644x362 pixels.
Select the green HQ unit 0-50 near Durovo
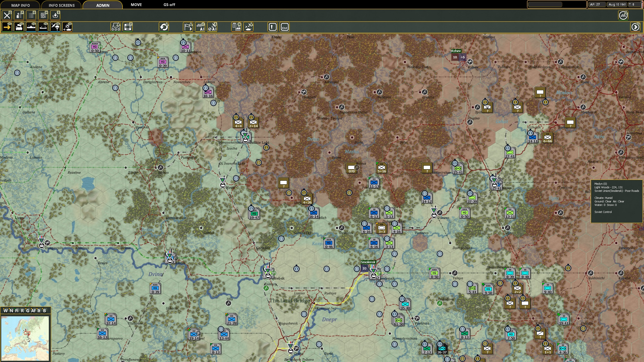(x=465, y=213)
